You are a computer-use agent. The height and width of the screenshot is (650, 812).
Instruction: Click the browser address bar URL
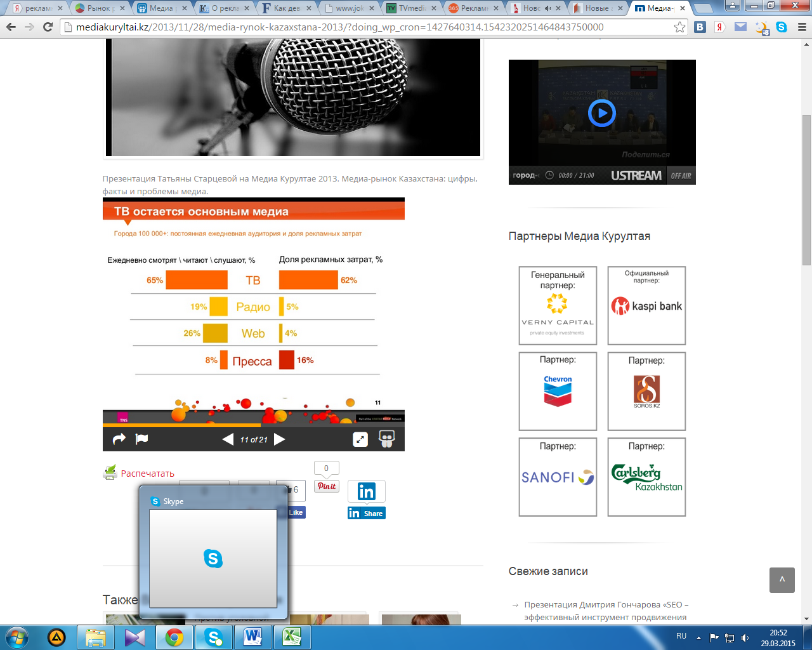[340, 27]
